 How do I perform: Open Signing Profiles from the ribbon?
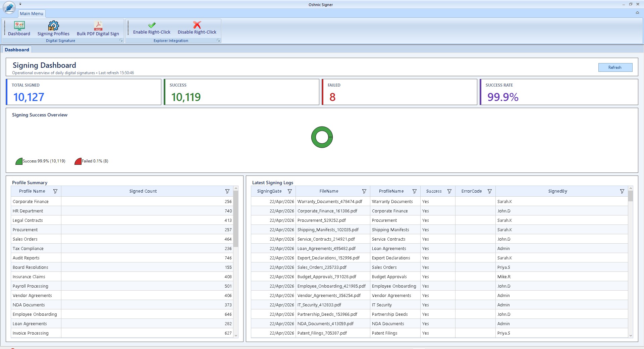pyautogui.click(x=53, y=29)
